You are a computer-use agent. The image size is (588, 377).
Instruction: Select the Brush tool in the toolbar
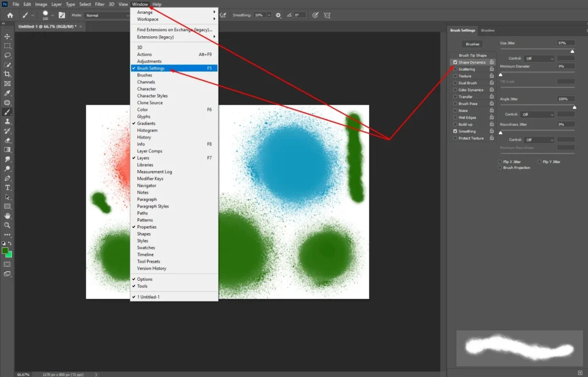[7, 112]
